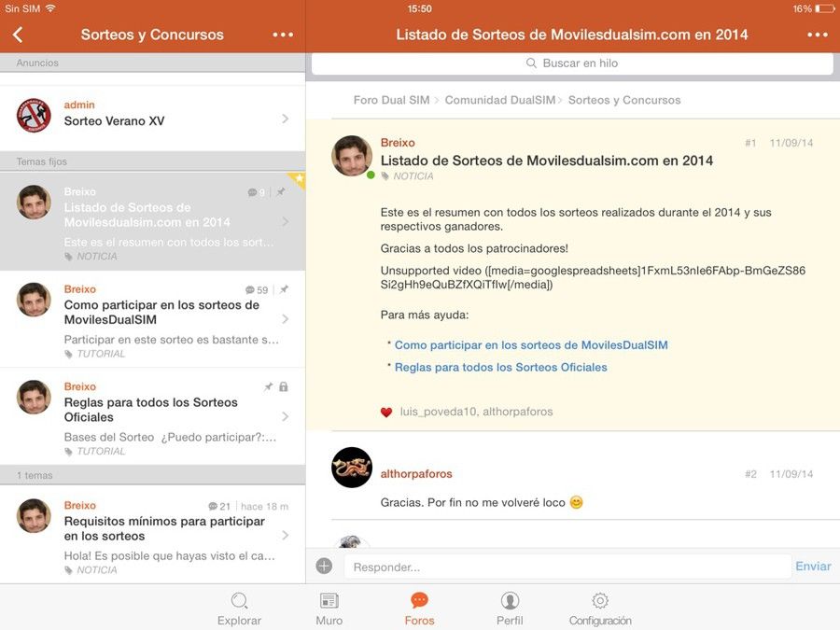
Task: Click the 15:50 clock in status bar
Action: [419, 8]
